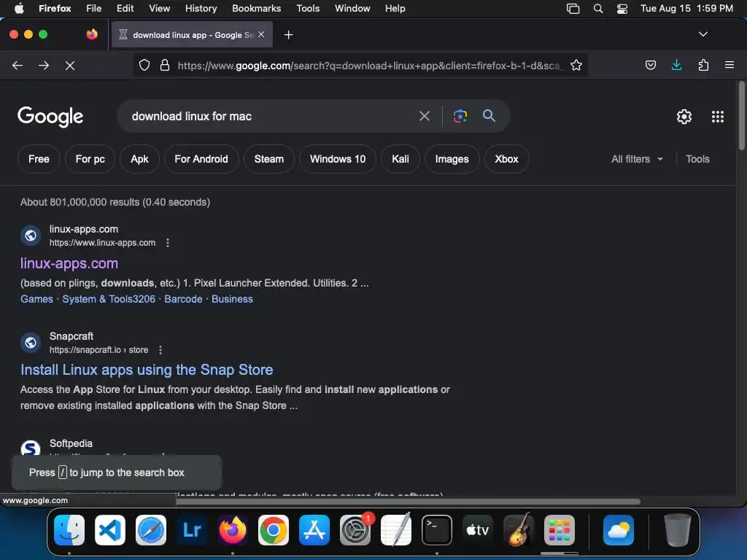Open the View menu
The height and width of the screenshot is (560, 747).
(159, 9)
